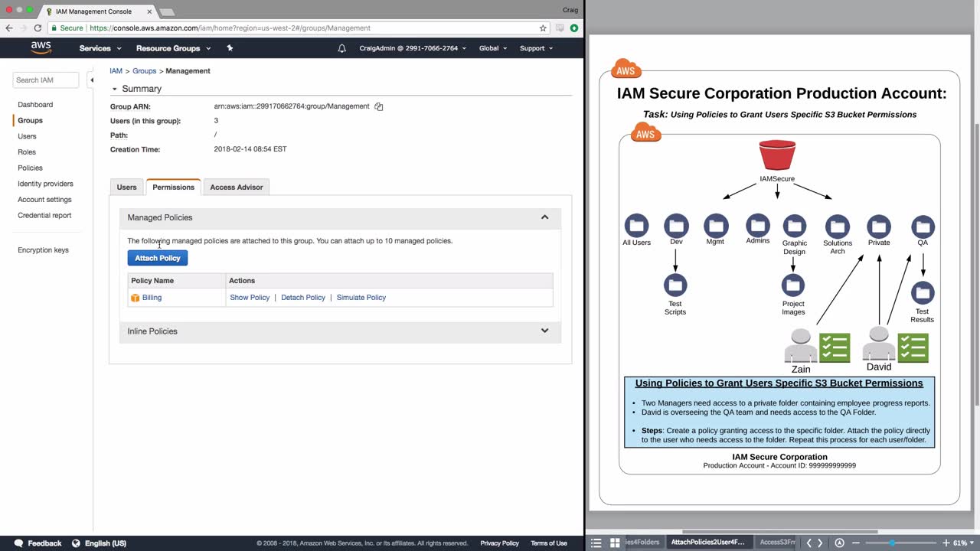Select the Permissions tab
The image size is (980, 551).
click(x=173, y=187)
